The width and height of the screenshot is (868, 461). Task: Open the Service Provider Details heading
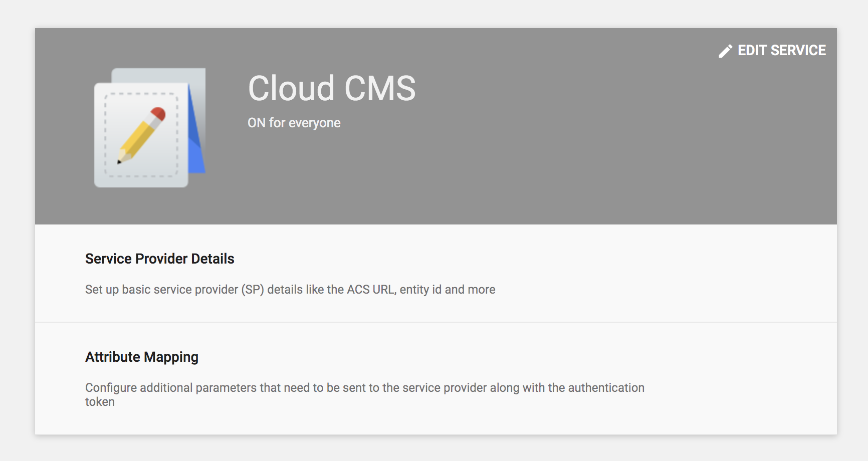tap(159, 259)
